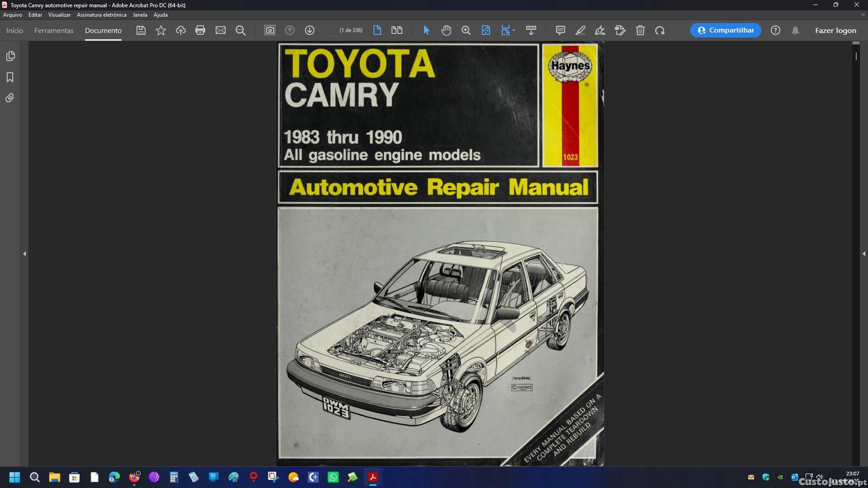
Task: Open the Visualizar menu
Action: click(x=59, y=15)
